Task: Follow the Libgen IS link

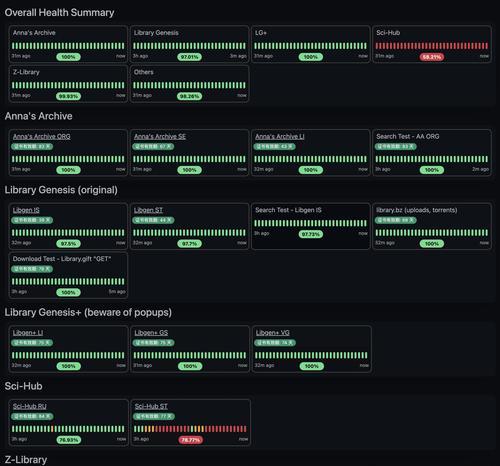Action: 26,210
